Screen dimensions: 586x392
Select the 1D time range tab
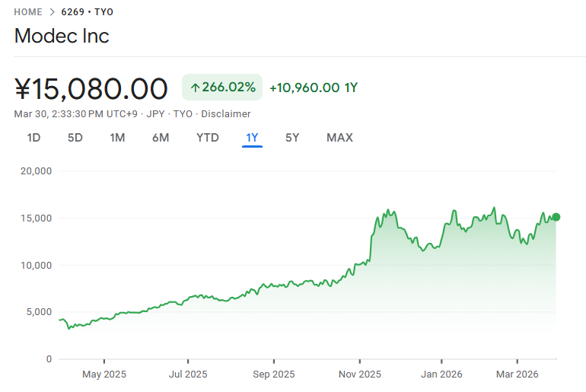pyautogui.click(x=33, y=138)
